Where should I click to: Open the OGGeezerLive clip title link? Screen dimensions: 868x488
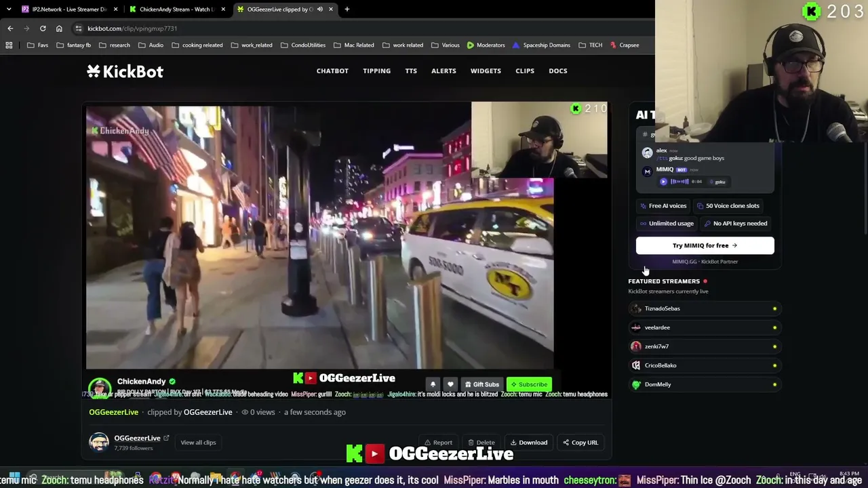tap(113, 412)
